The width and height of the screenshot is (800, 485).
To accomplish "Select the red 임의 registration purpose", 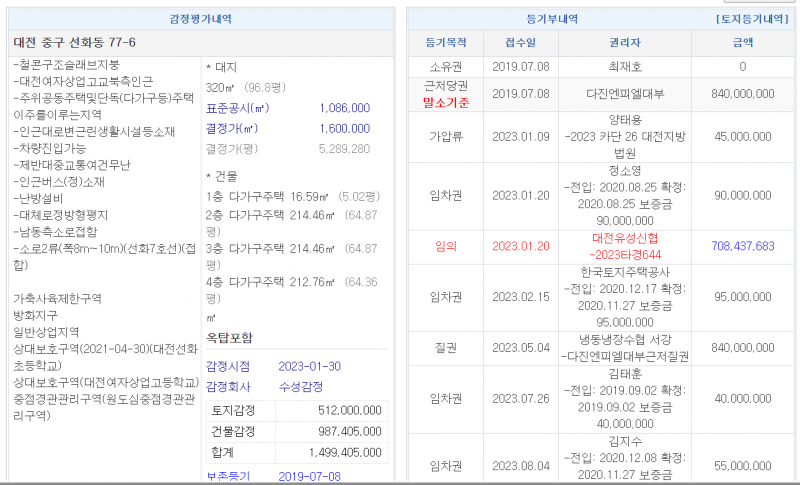I will (446, 246).
